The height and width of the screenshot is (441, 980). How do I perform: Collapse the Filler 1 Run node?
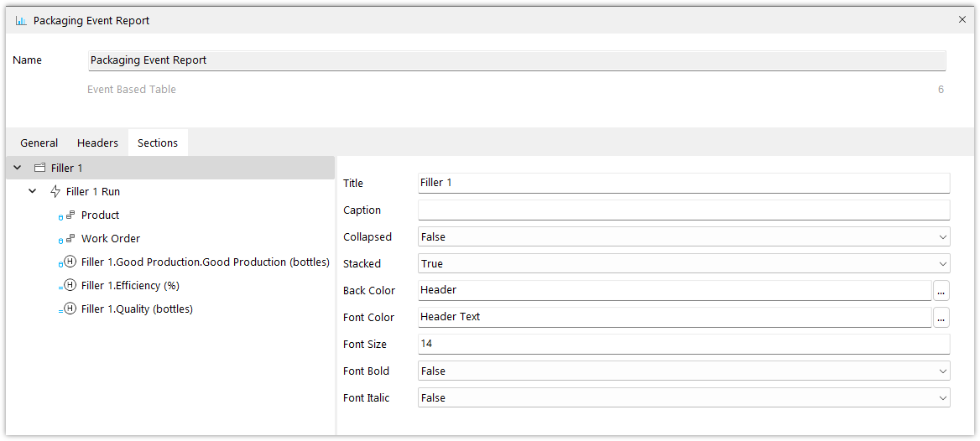[33, 191]
